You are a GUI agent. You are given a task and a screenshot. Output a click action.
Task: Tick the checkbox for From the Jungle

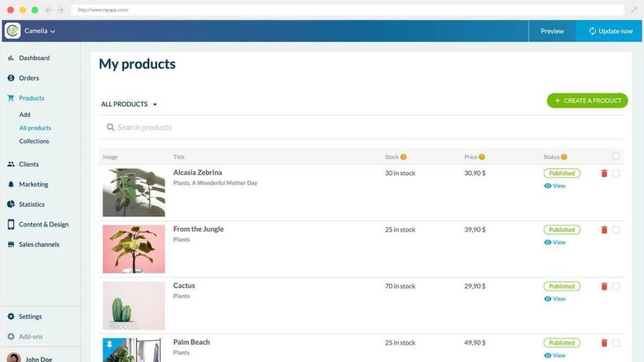click(x=616, y=230)
